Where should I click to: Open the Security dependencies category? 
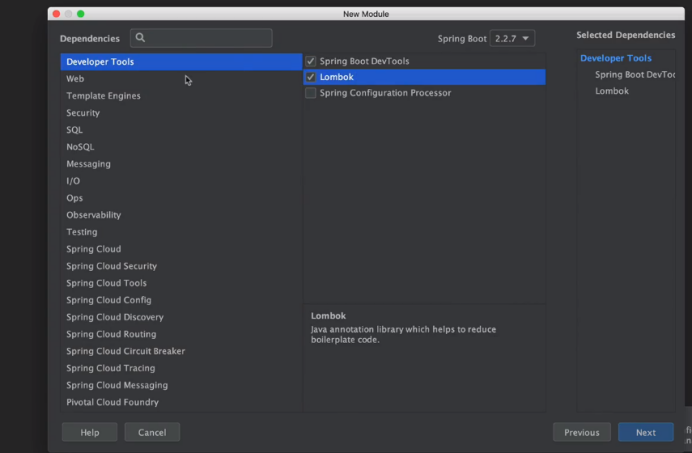pos(83,113)
